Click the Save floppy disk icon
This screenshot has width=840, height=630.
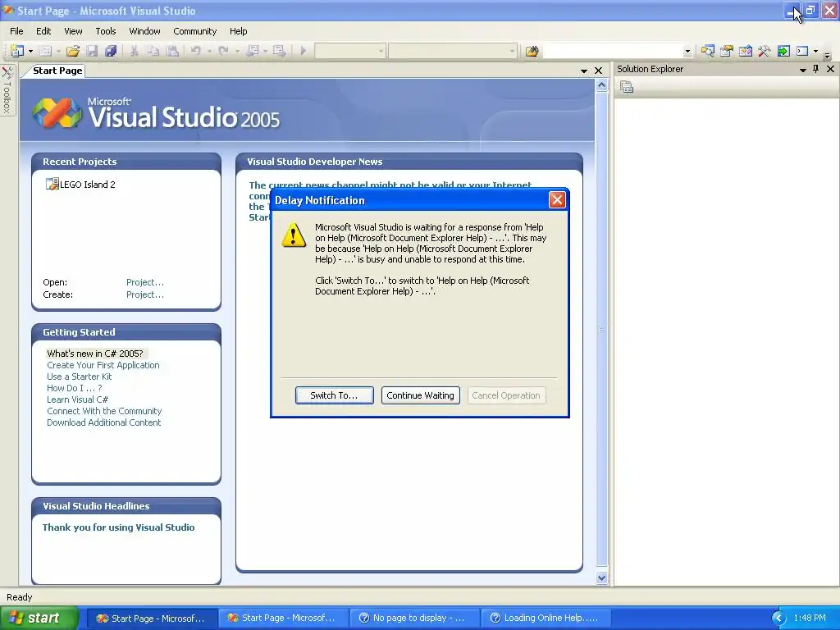[92, 51]
